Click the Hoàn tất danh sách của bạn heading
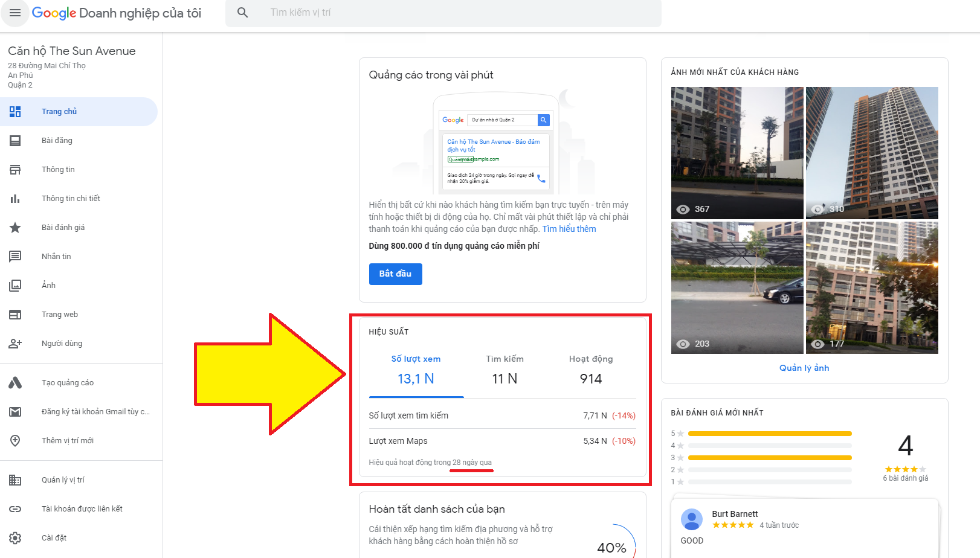This screenshot has height=558, width=980. (x=437, y=509)
